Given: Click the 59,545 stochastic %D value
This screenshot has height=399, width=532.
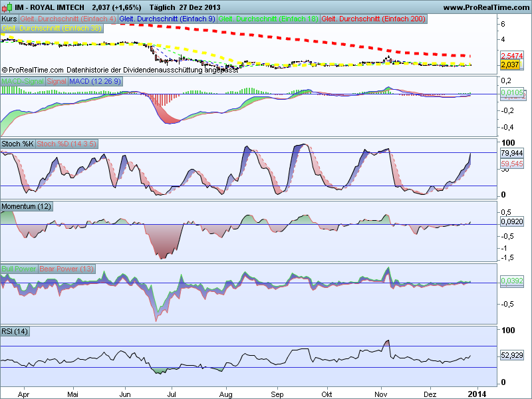Looking at the screenshot, I should pyautogui.click(x=512, y=164).
